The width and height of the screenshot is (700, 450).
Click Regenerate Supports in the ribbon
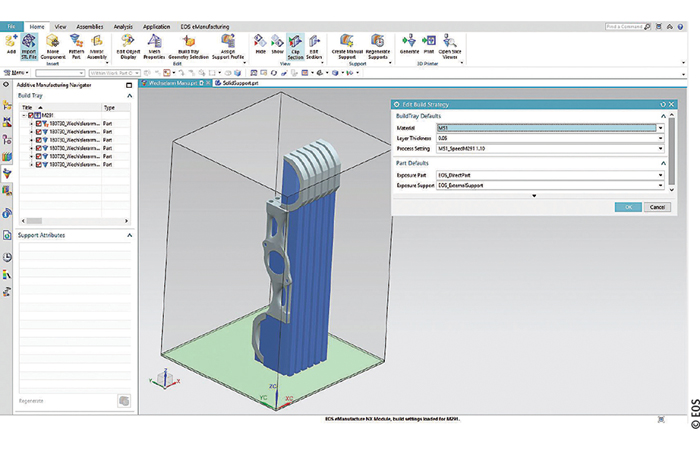(378, 46)
